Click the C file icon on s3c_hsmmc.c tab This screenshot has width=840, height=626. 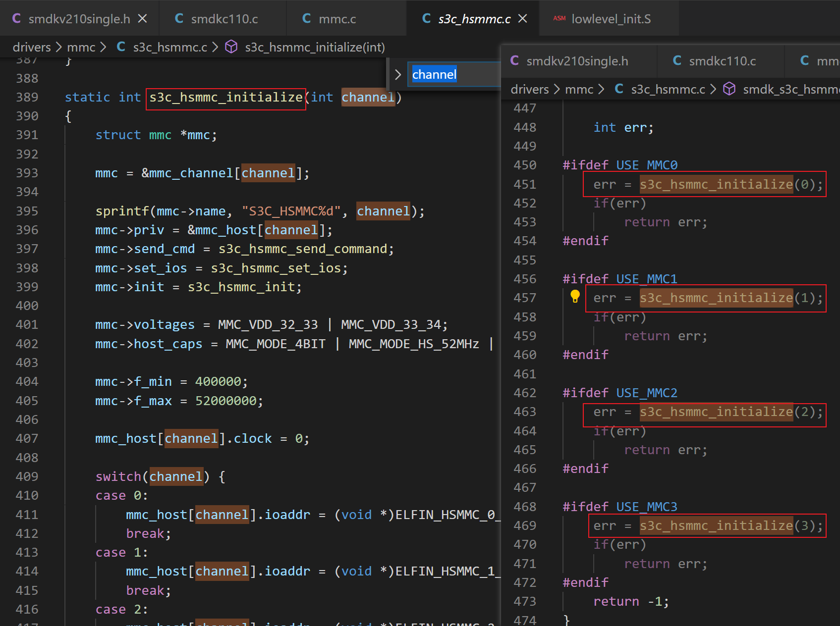point(426,19)
